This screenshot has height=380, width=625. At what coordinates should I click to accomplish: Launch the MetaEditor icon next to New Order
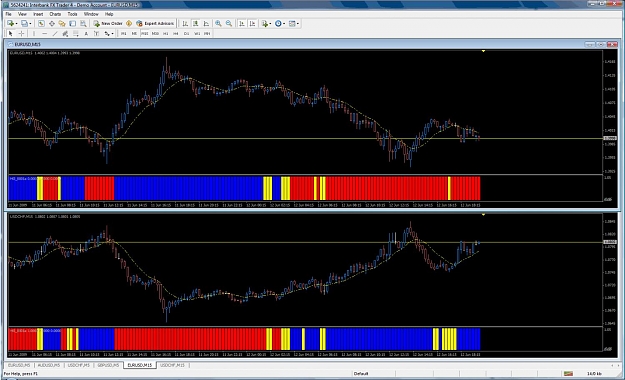(129, 24)
